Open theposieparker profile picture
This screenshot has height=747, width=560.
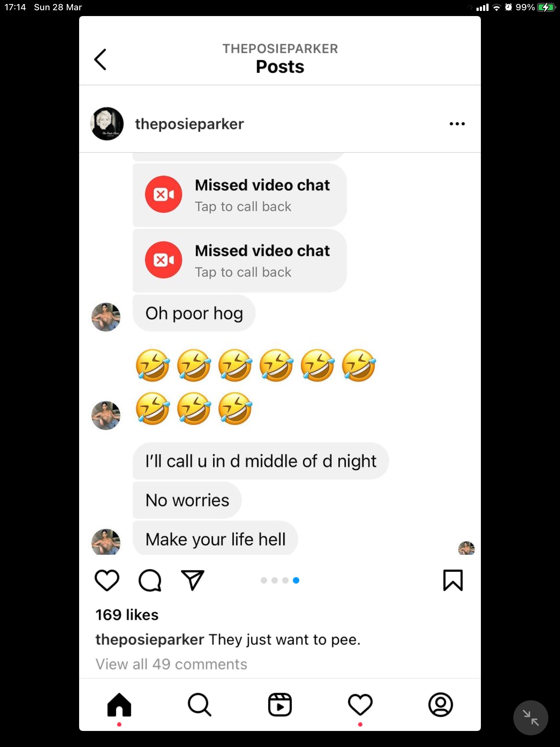(x=107, y=124)
